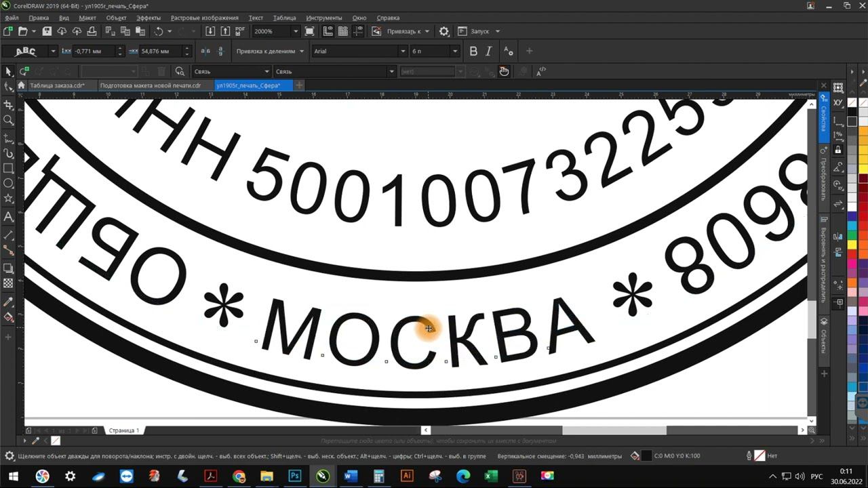Toggle show grid button
Viewport: 868px width, 488px height.
point(343,31)
